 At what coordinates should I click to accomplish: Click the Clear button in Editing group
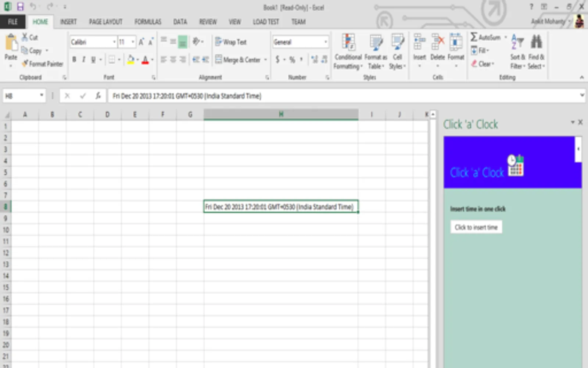483,64
